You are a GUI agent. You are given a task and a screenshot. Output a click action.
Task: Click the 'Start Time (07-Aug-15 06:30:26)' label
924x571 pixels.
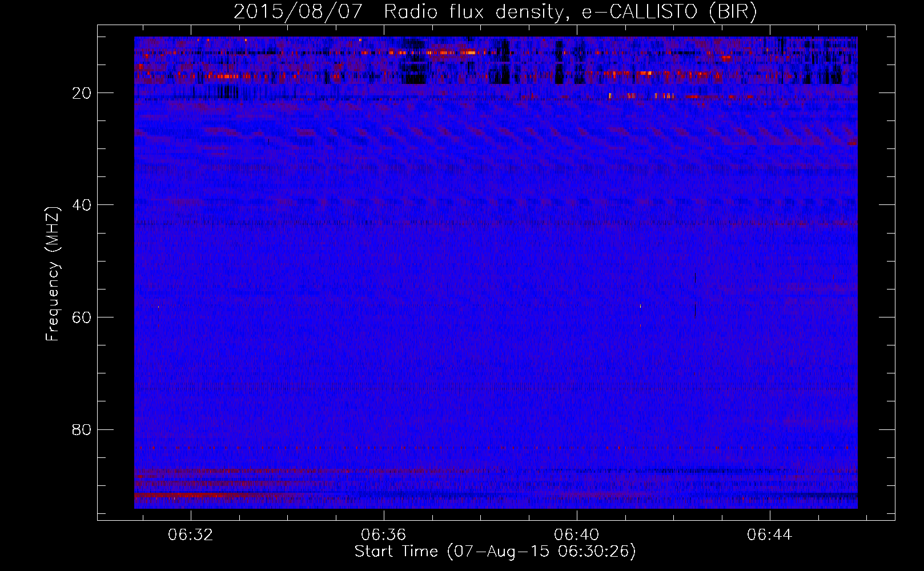[x=495, y=552]
